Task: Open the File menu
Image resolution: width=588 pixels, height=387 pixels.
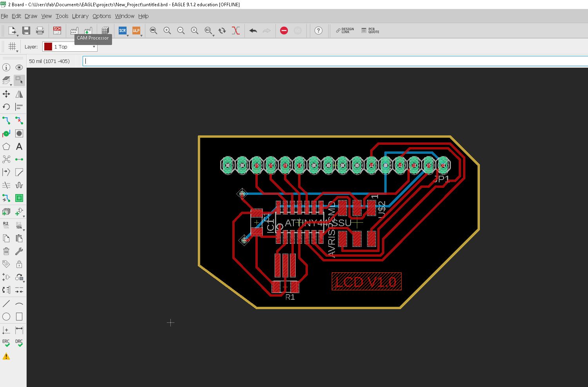Action: tap(4, 16)
